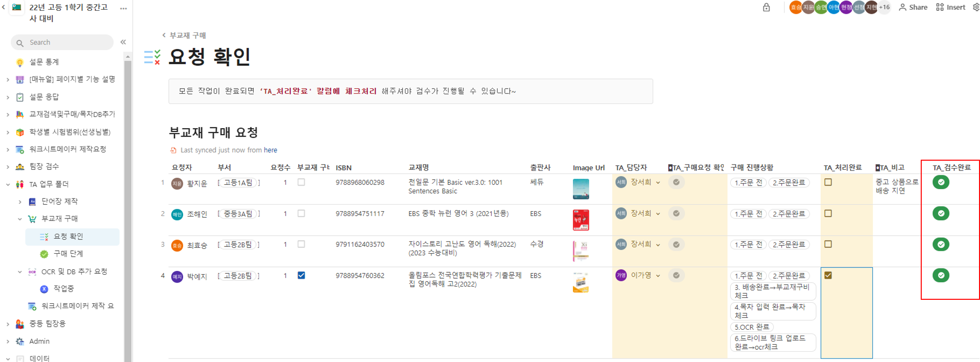Click TA_검수완료 green check in 황지윤 row
The image size is (980, 362).
(x=941, y=182)
